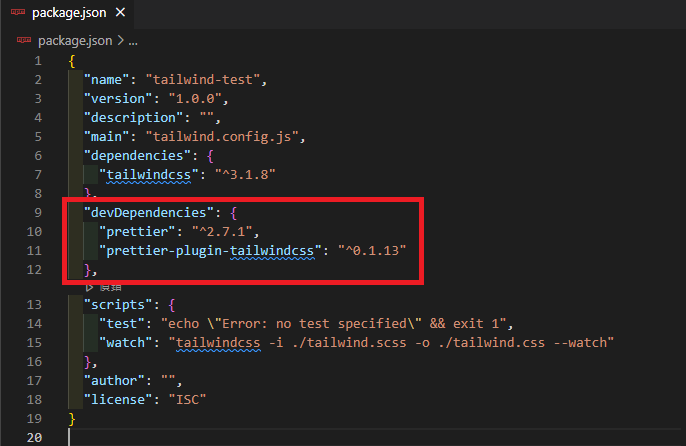Select line number 20 in the gutter
This screenshot has height=446, width=686.
pyautogui.click(x=34, y=438)
